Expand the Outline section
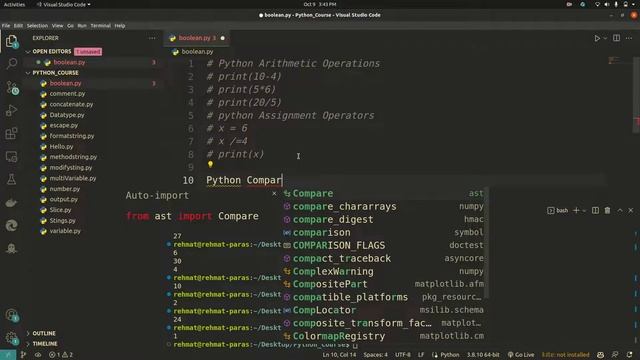Image resolution: width=640 pixels, height=360 pixels. pos(44,333)
